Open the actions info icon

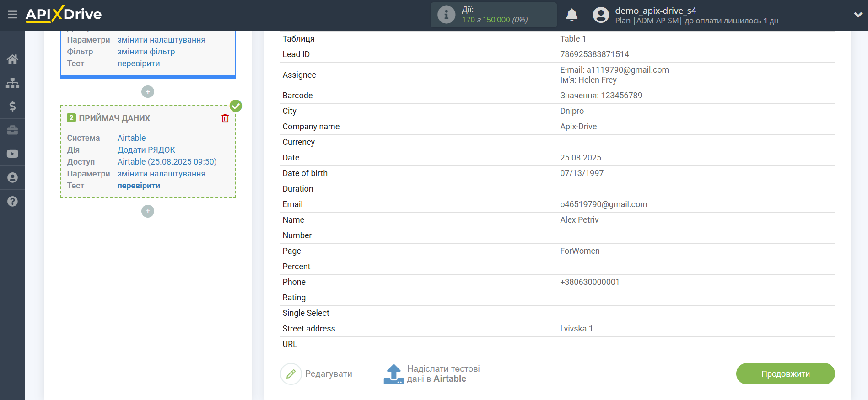446,15
